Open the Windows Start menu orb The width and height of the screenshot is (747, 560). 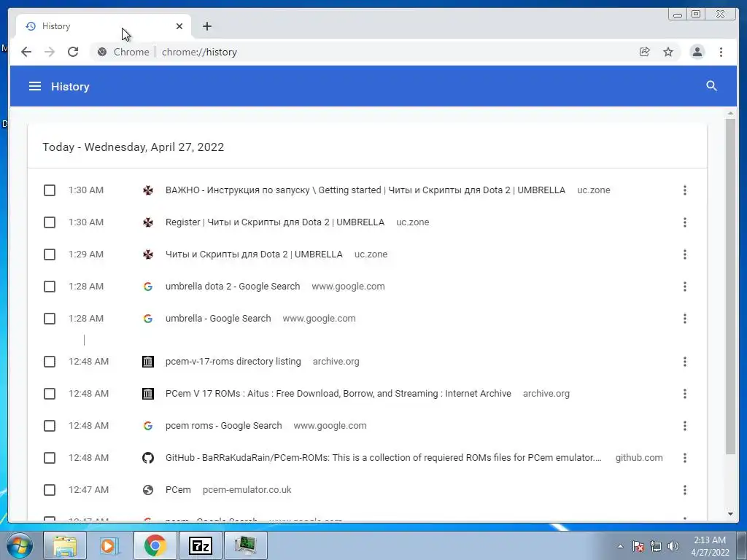pyautogui.click(x=19, y=545)
